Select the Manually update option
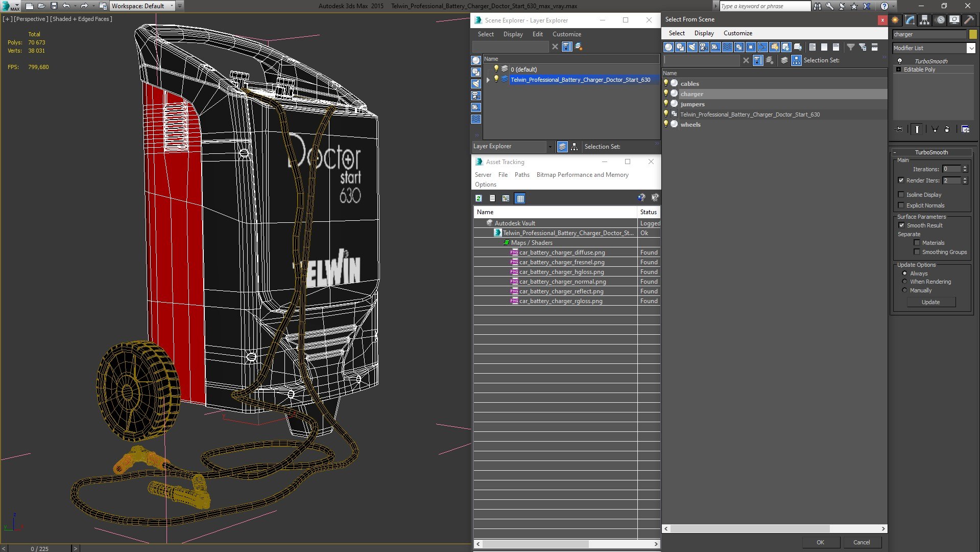The width and height of the screenshot is (980, 552). tap(904, 290)
